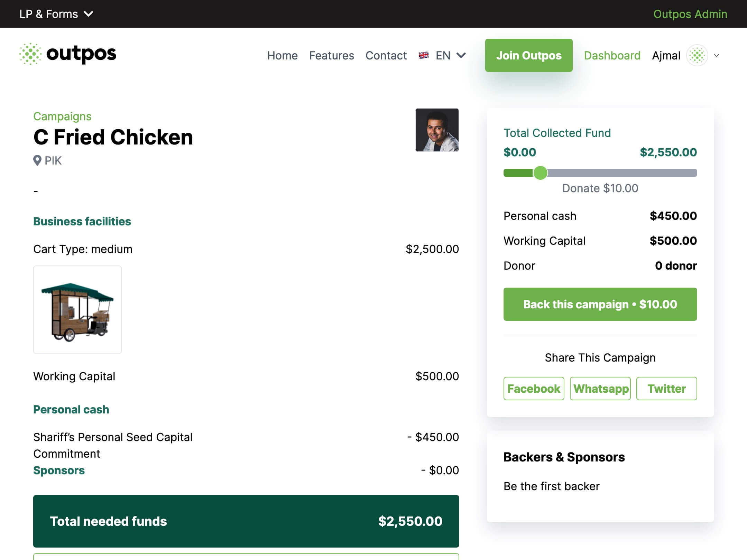Open the Campaigns breadcrumb link
This screenshot has height=560, width=747.
[62, 116]
